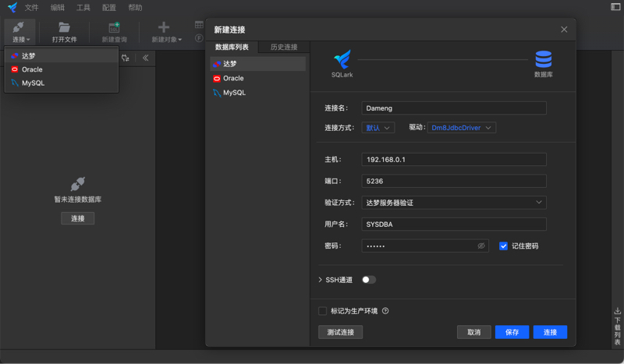The height and width of the screenshot is (364, 624).
Task: Click the 测试连接 button
Action: click(x=340, y=332)
